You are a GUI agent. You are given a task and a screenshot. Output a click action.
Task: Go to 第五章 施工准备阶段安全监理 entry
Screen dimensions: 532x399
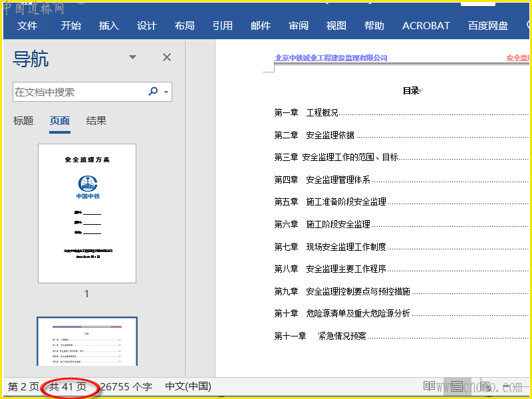tap(330, 202)
